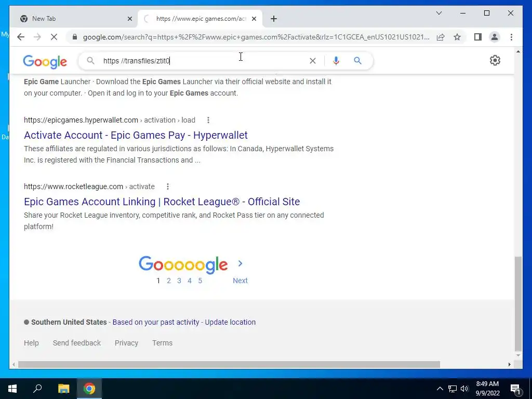This screenshot has width=532, height=399.
Task: Click Based on your past activity link
Action: coord(156,322)
